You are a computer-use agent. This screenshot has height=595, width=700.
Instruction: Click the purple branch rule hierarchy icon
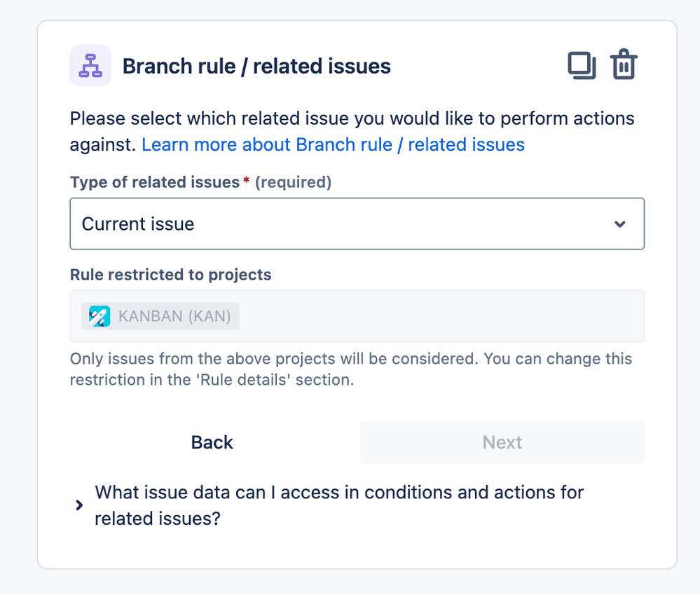[x=90, y=66]
